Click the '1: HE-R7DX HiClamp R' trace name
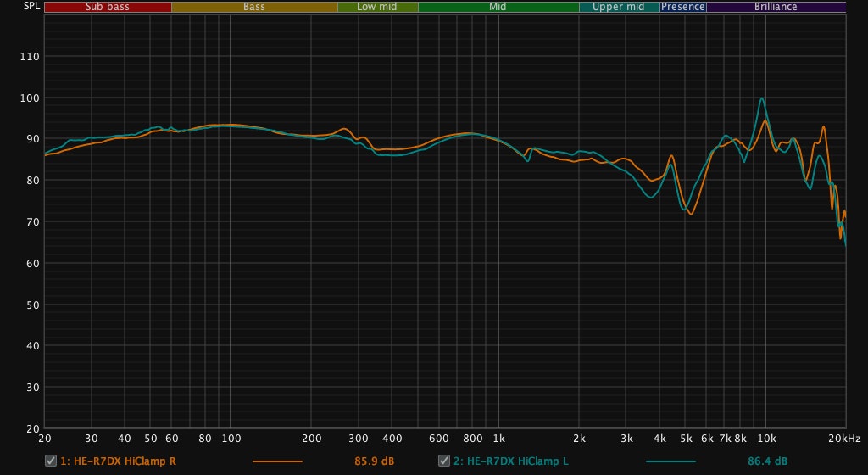This screenshot has width=868, height=475. [x=118, y=461]
